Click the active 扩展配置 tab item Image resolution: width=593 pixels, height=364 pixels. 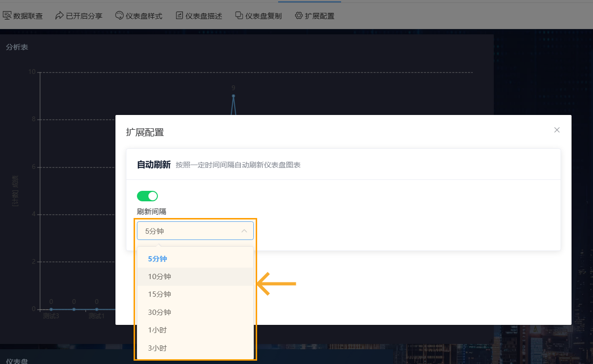[315, 15]
